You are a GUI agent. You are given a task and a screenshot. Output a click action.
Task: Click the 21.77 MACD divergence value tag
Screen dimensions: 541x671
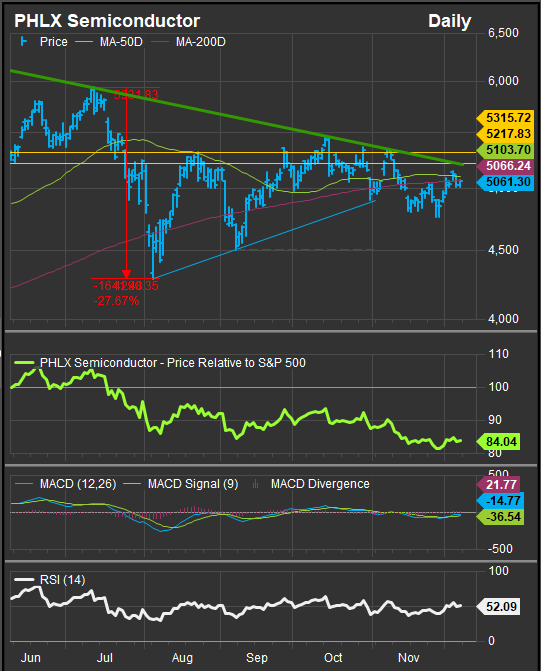(x=498, y=484)
